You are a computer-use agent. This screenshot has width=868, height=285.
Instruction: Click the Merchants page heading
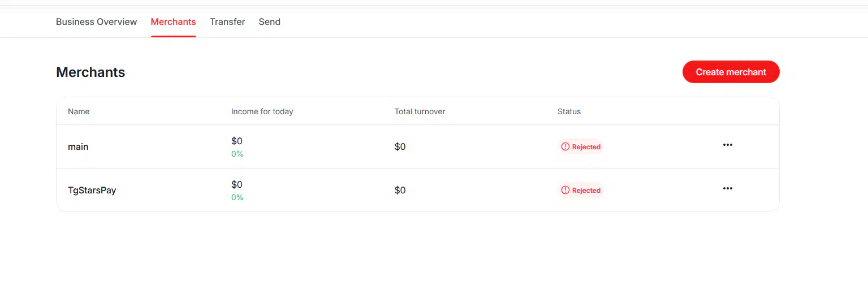90,72
